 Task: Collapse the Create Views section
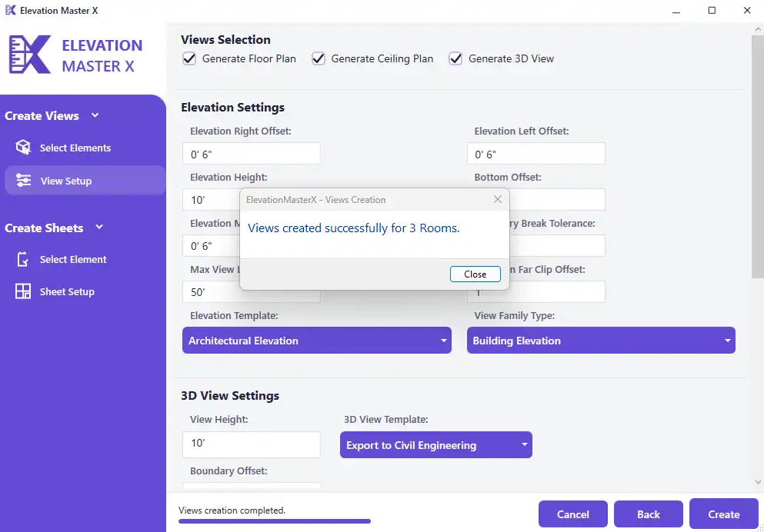click(x=95, y=115)
